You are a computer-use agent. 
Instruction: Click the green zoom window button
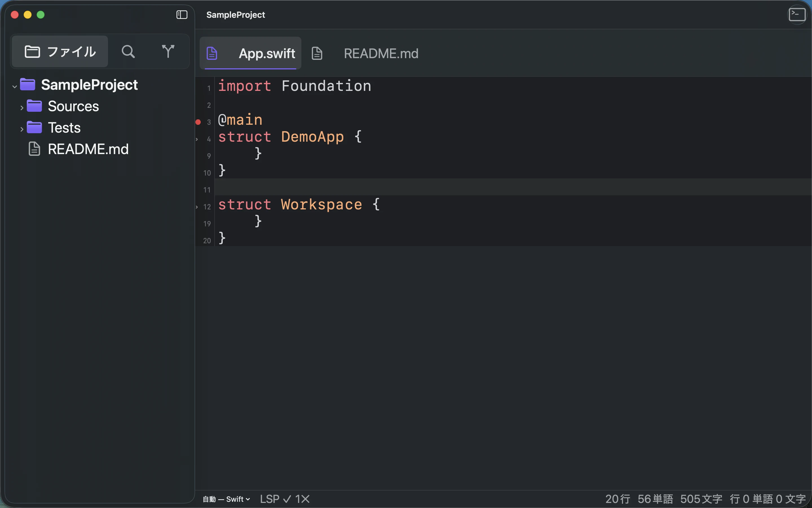(x=41, y=15)
